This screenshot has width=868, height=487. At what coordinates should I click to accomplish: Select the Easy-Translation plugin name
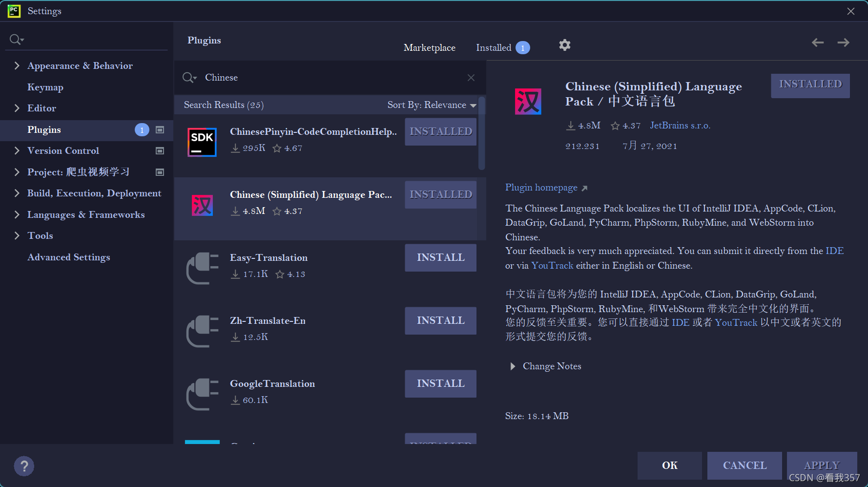[269, 258]
